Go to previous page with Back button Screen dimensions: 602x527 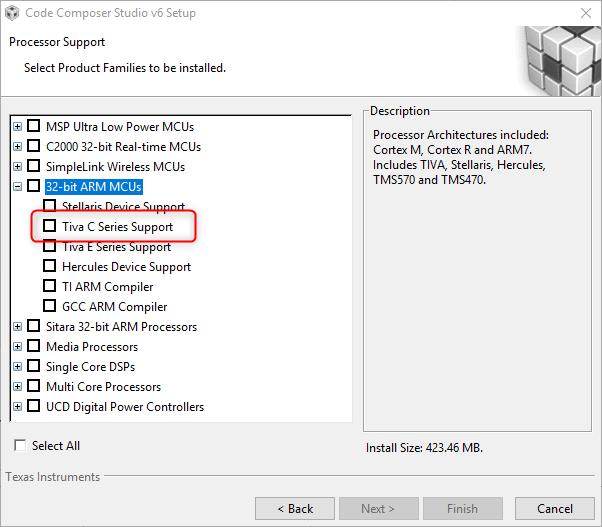point(295,509)
